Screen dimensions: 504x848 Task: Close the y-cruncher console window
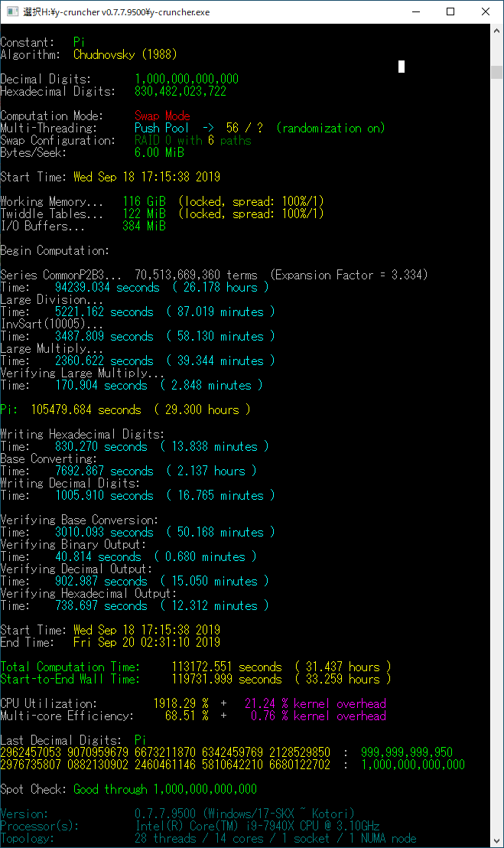point(486,11)
